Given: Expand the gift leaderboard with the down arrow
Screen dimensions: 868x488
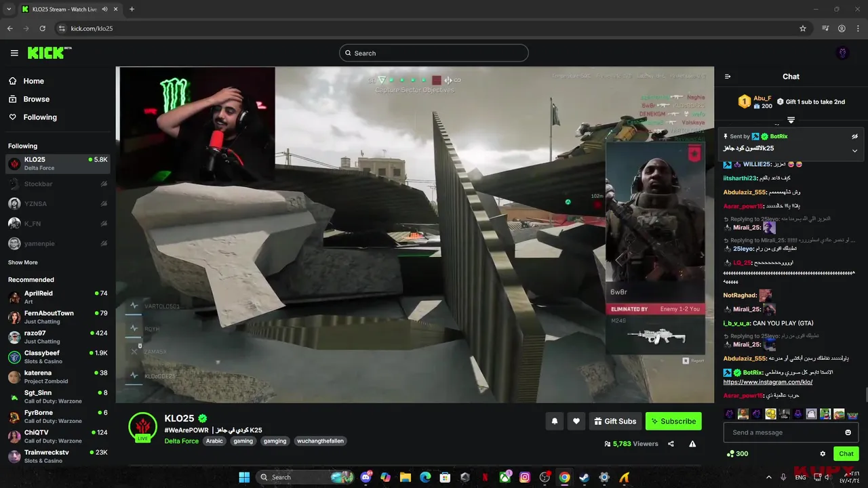Looking at the screenshot, I should [791, 120].
